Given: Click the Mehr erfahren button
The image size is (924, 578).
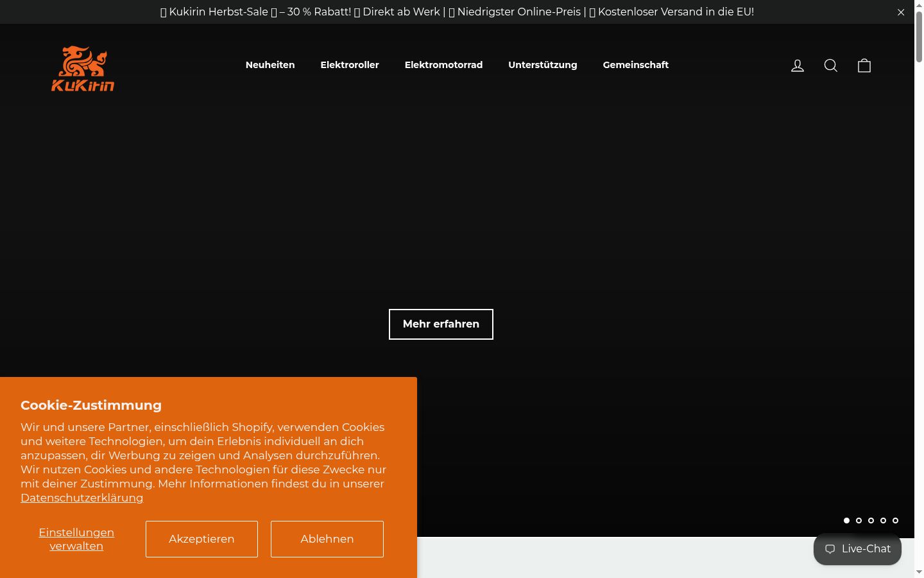Looking at the screenshot, I should [x=441, y=324].
